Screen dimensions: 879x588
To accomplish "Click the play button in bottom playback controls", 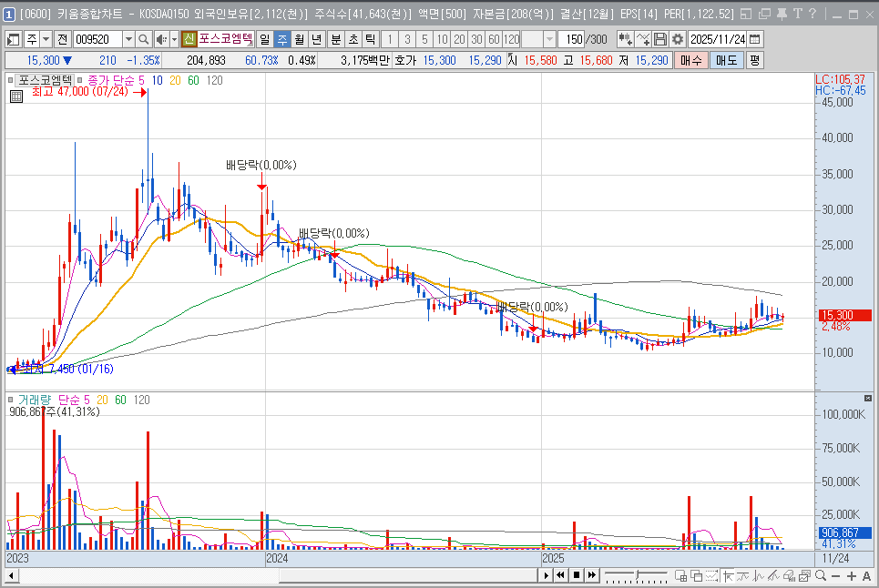I will pos(546,575).
